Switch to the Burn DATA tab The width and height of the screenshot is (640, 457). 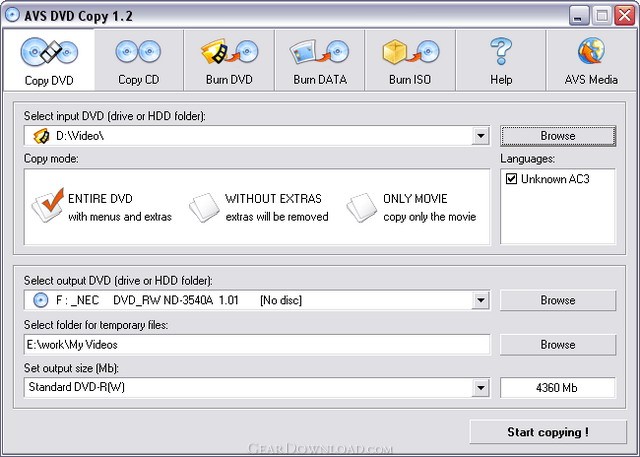(320, 60)
